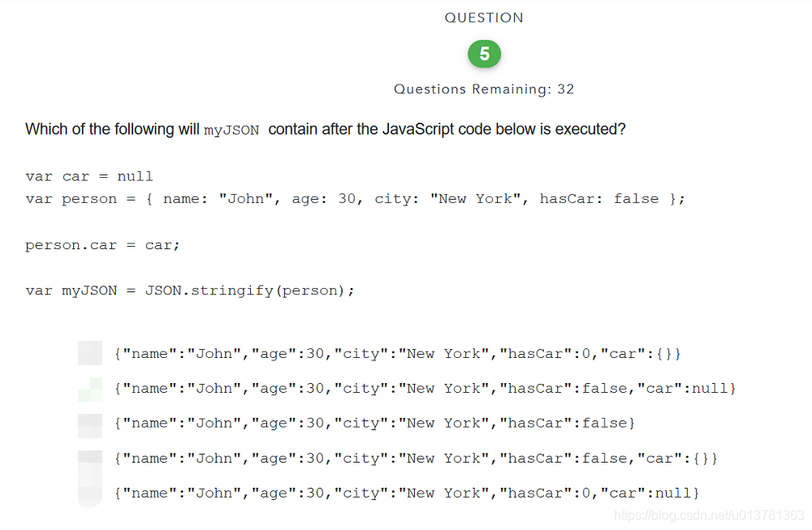This screenshot has height=530, width=812.
Task: Select the answer with "hasCar":false,"car":{}
Action: click(x=414, y=458)
